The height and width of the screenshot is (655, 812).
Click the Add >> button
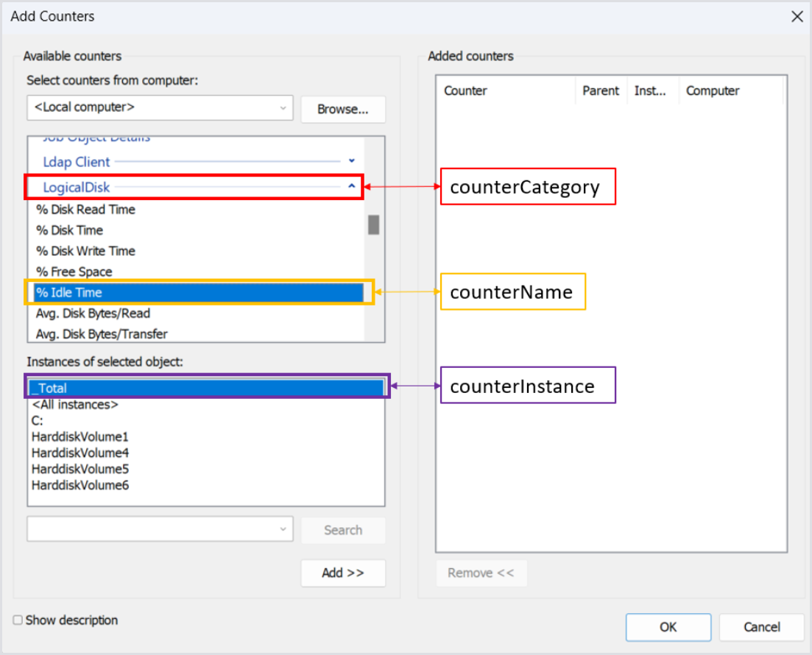point(342,573)
